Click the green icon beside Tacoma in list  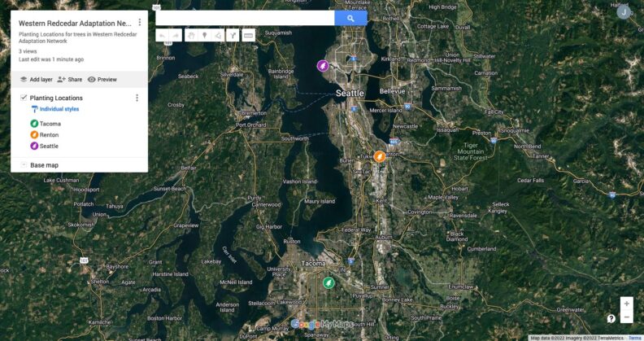(34, 123)
